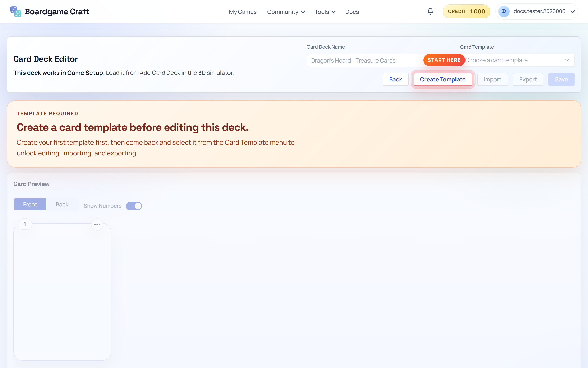
Task: Click the 'TEMPLATE REQUIRED' label
Action: point(47,114)
